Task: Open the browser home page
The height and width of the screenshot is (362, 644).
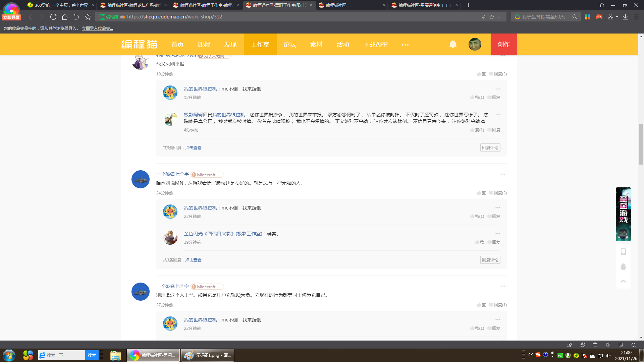Action: [x=65, y=17]
